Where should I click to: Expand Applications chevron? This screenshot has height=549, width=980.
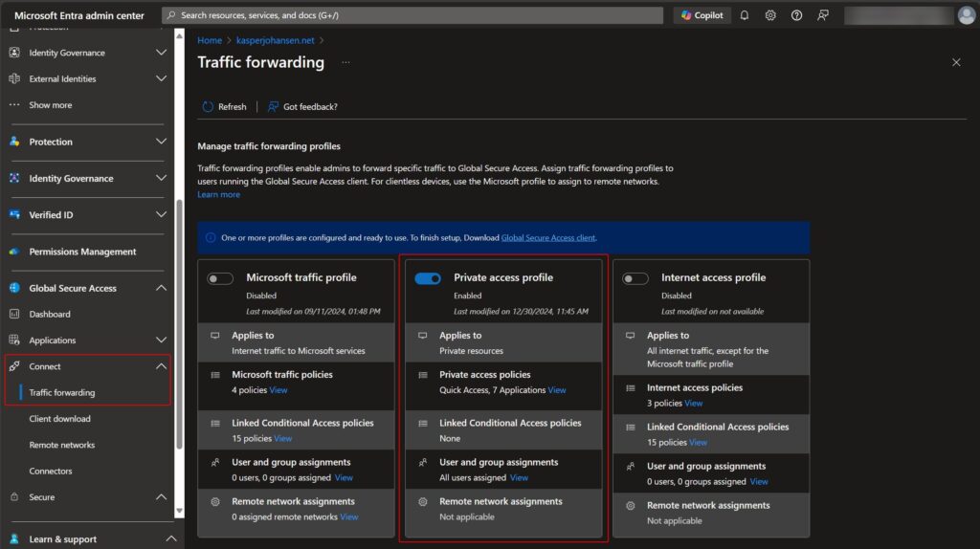tap(161, 340)
